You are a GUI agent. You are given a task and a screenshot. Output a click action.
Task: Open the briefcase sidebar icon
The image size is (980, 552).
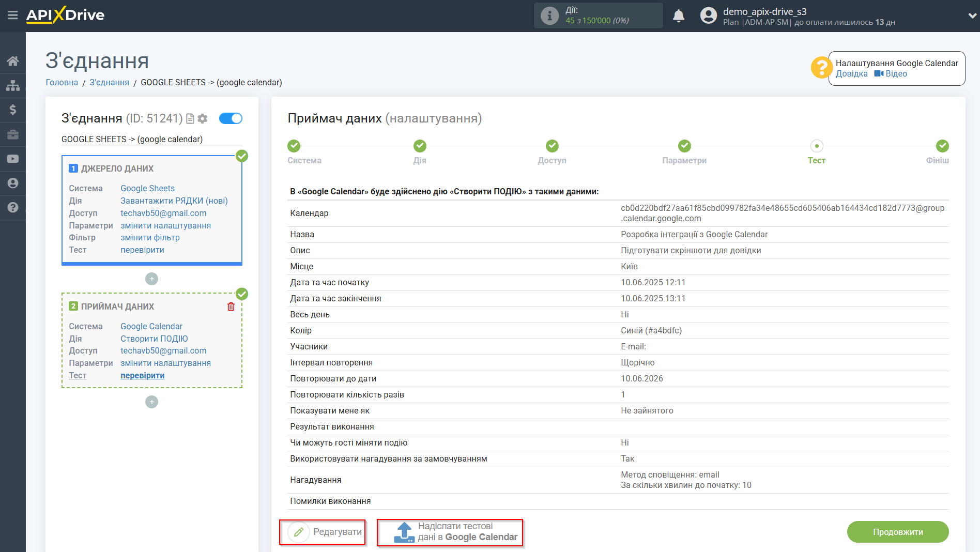(x=13, y=134)
